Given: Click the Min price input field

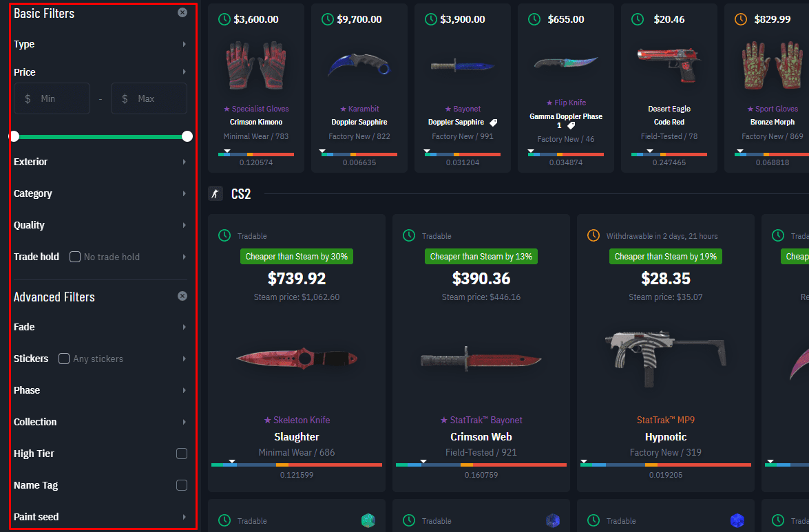Looking at the screenshot, I should pos(52,98).
